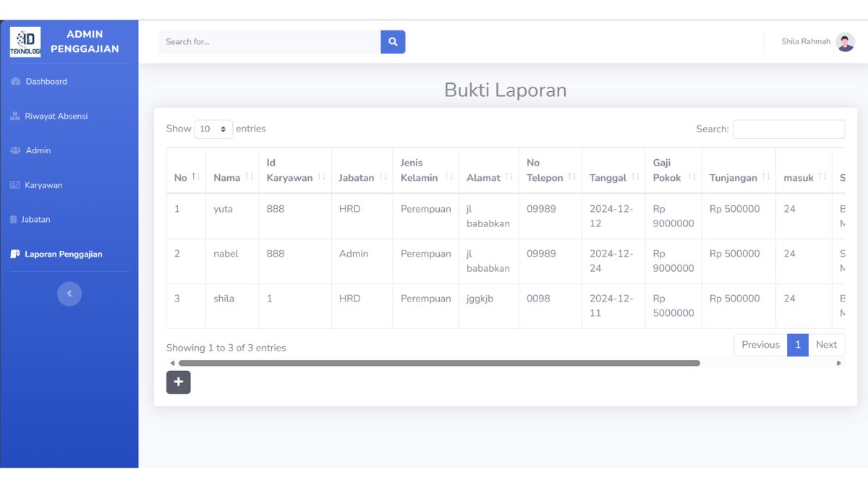
Task: Click the Rp 5000000 salary cell
Action: pos(673,306)
